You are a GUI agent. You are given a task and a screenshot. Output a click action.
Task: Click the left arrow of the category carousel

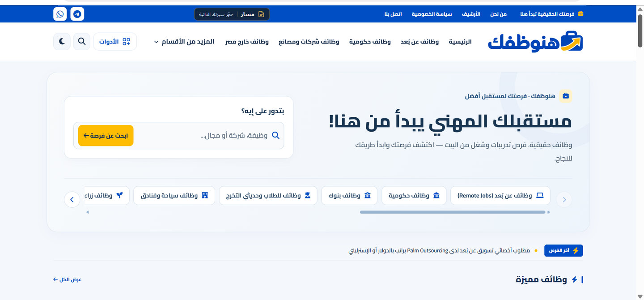coord(72,199)
